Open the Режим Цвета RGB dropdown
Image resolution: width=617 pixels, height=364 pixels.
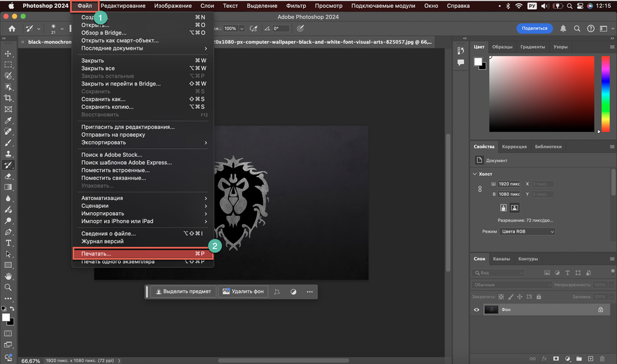pos(527,231)
